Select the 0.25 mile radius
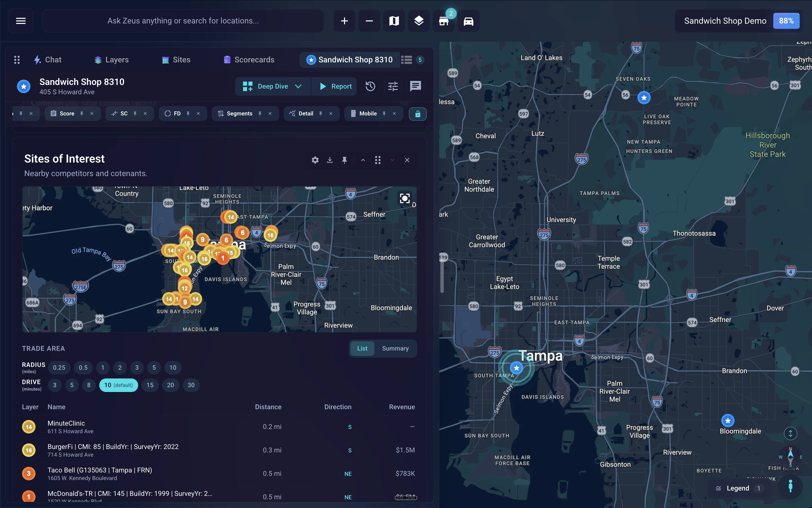 59,367
